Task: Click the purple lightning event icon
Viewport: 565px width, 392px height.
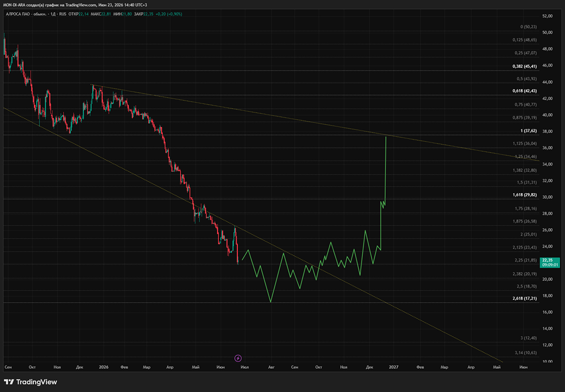Action: pyautogui.click(x=238, y=358)
